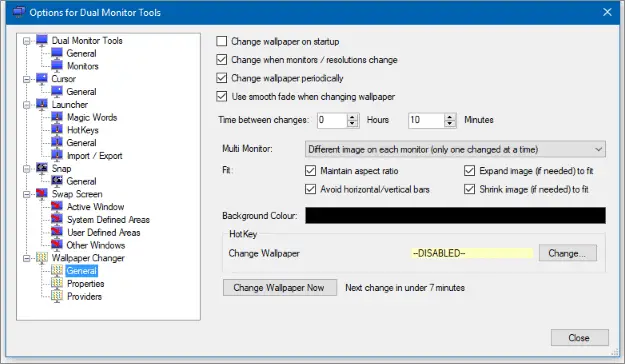Click the Change... hotkey button
Viewport: 625px width, 364px height.
pyautogui.click(x=568, y=253)
